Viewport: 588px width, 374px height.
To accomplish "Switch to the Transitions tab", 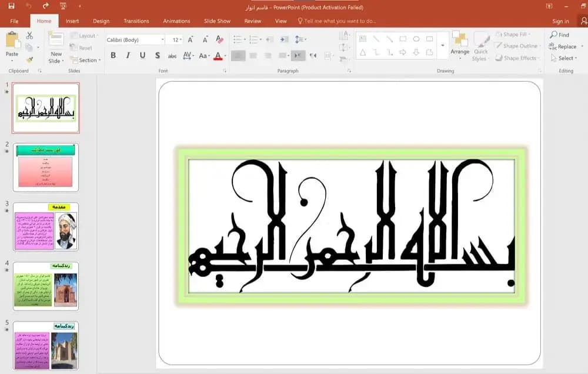I will (136, 21).
